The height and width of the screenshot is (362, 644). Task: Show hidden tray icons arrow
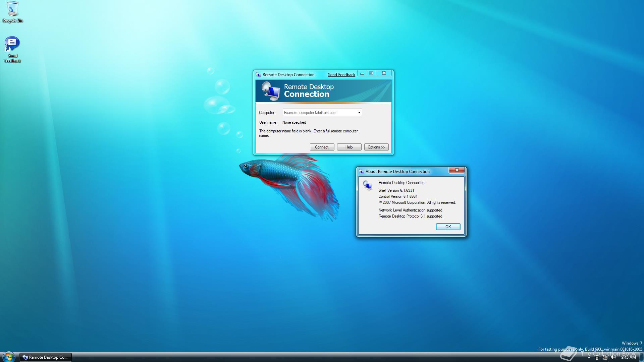pyautogui.click(x=589, y=357)
